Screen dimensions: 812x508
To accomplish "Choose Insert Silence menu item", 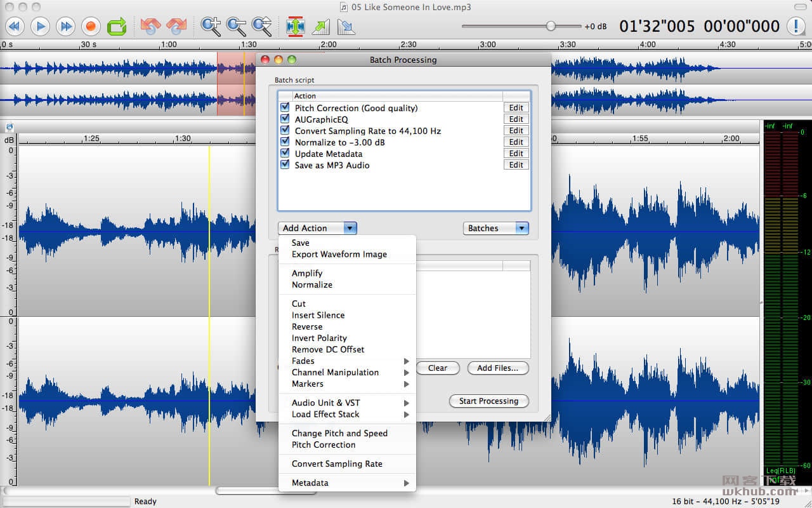I will tap(347, 315).
